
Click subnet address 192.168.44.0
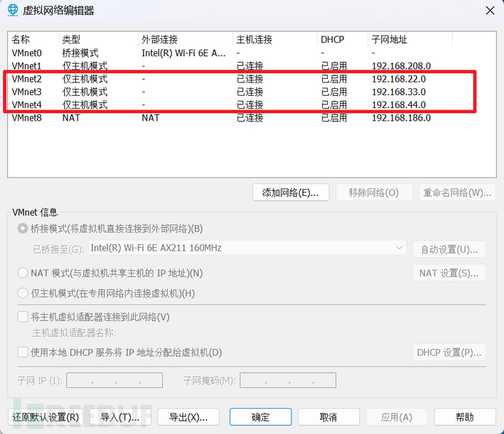pyautogui.click(x=399, y=104)
